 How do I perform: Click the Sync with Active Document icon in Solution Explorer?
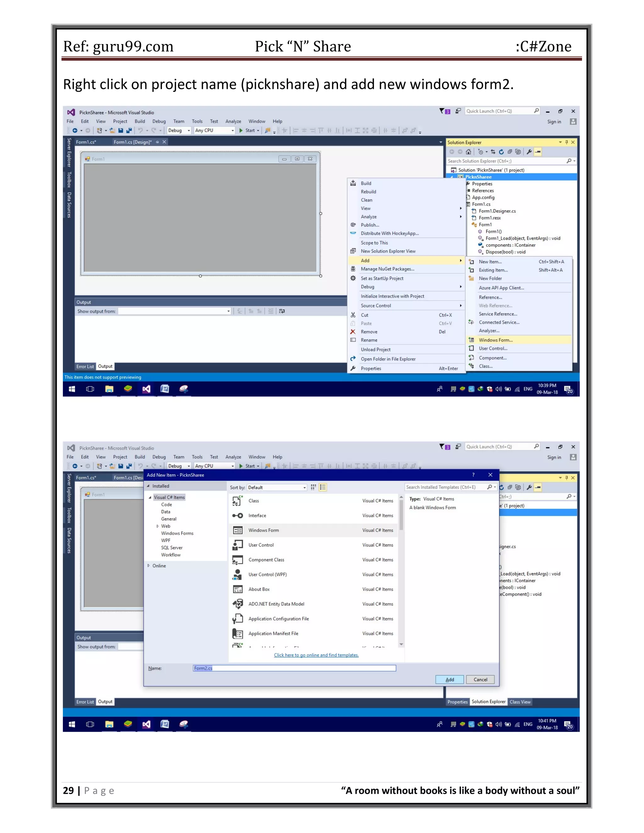coord(493,152)
